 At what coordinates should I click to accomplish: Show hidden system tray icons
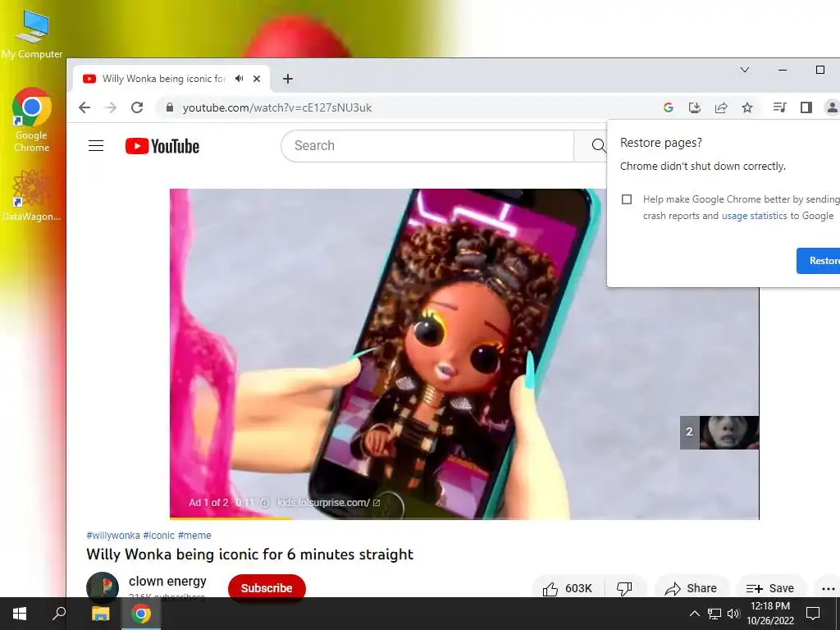(x=694, y=614)
